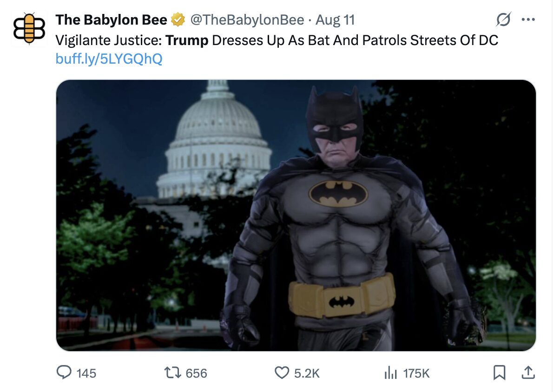The height and width of the screenshot is (392, 554).
Task: Click the 5.2K likes count
Action: [307, 373]
